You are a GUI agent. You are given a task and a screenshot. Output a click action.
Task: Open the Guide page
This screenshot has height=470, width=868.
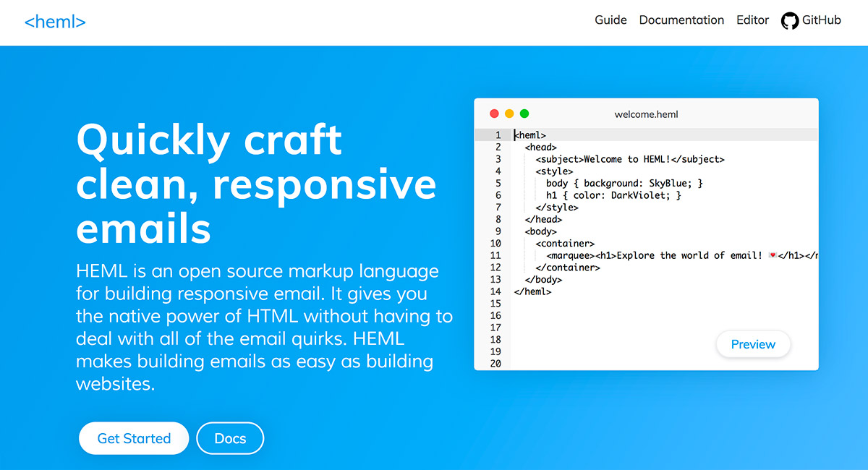[x=610, y=20]
